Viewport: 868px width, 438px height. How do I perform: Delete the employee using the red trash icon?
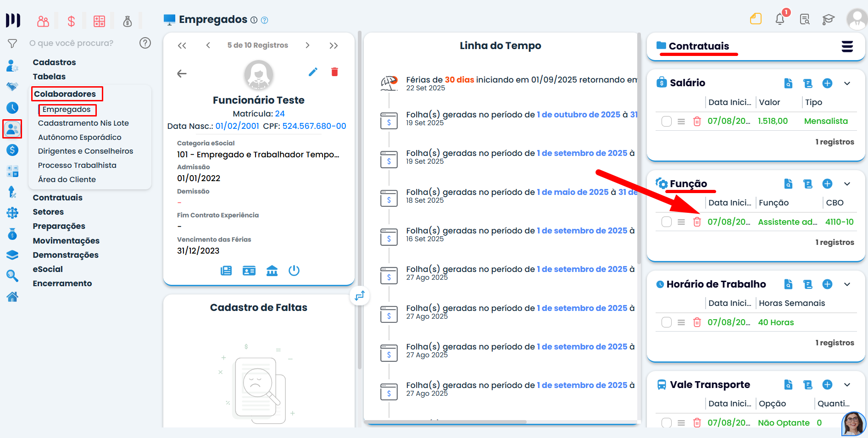[x=334, y=72]
